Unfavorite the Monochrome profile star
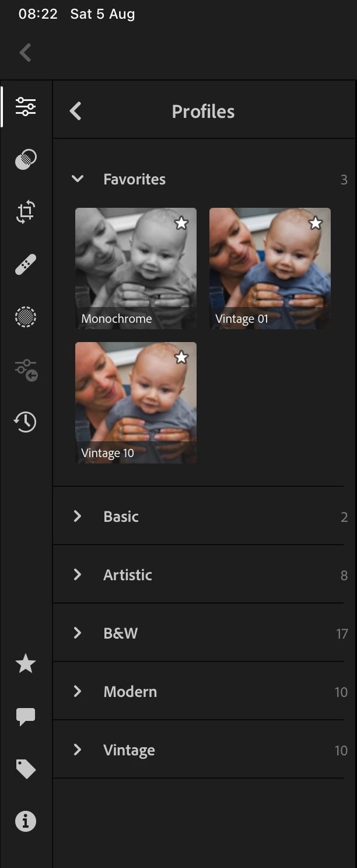The image size is (357, 868). click(x=181, y=223)
